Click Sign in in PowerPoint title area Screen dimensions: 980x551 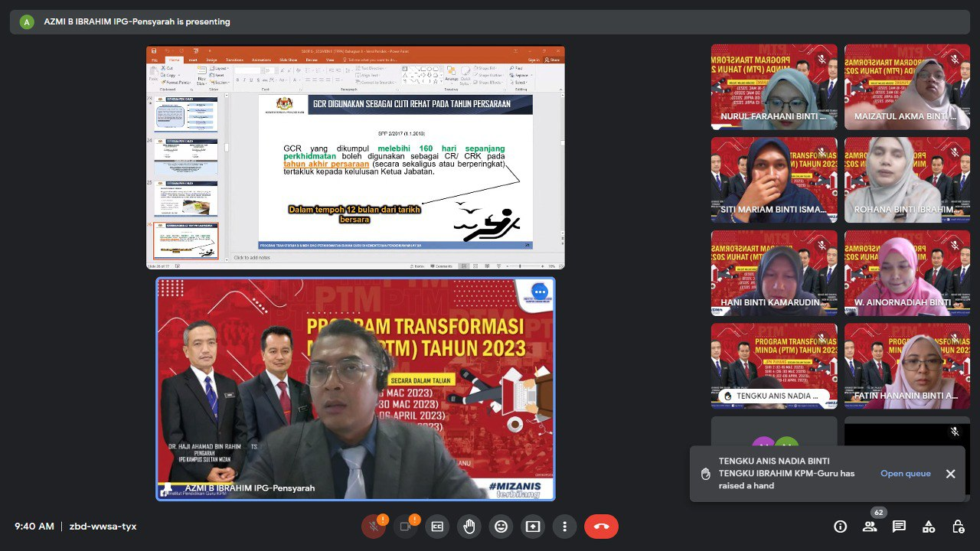click(534, 60)
